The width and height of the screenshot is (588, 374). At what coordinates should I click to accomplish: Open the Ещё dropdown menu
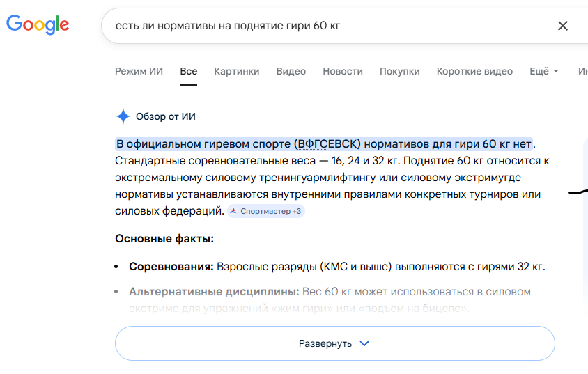tap(544, 71)
